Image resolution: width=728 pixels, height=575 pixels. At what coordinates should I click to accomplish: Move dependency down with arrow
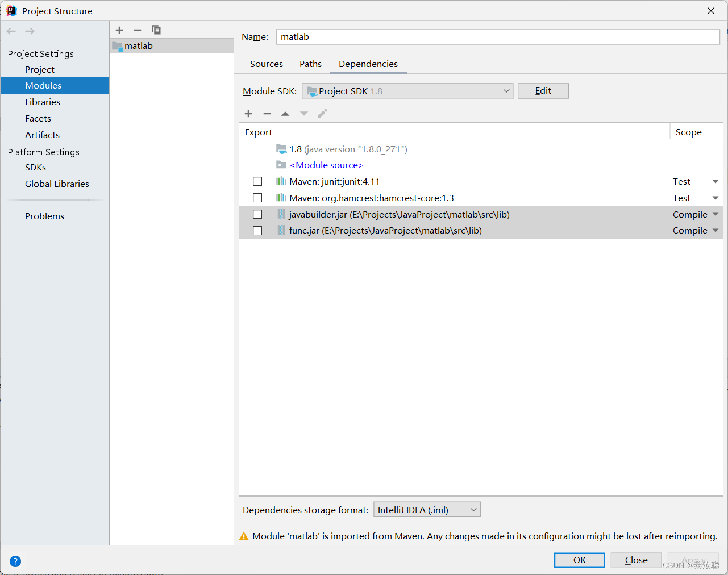click(304, 114)
